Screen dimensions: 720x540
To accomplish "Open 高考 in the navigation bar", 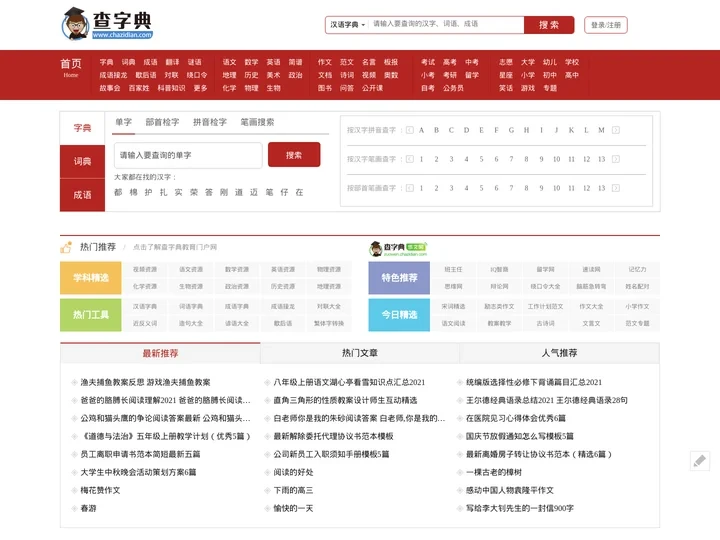I will tap(450, 62).
